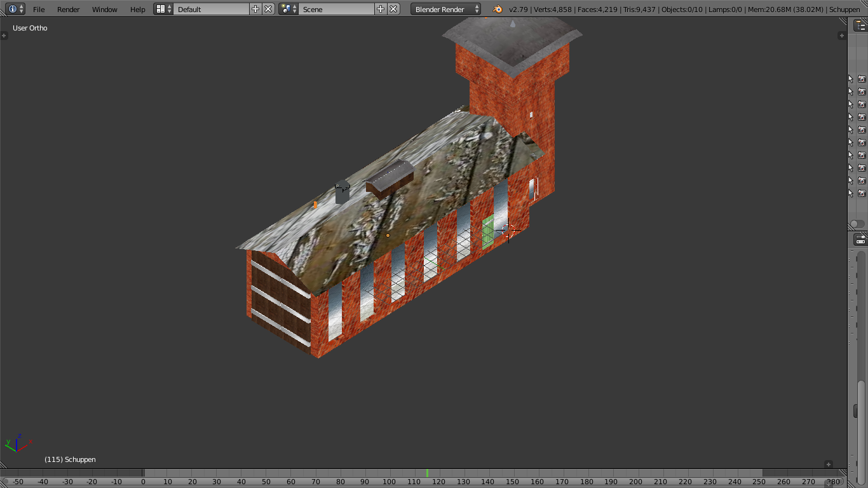Toggle render camera of bottommost outliner row

point(862,193)
